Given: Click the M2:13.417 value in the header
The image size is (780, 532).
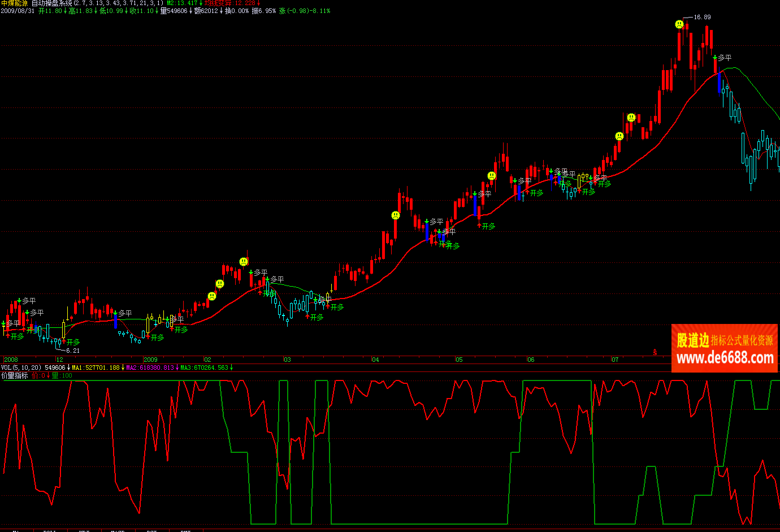Looking at the screenshot, I should pyautogui.click(x=182, y=3).
